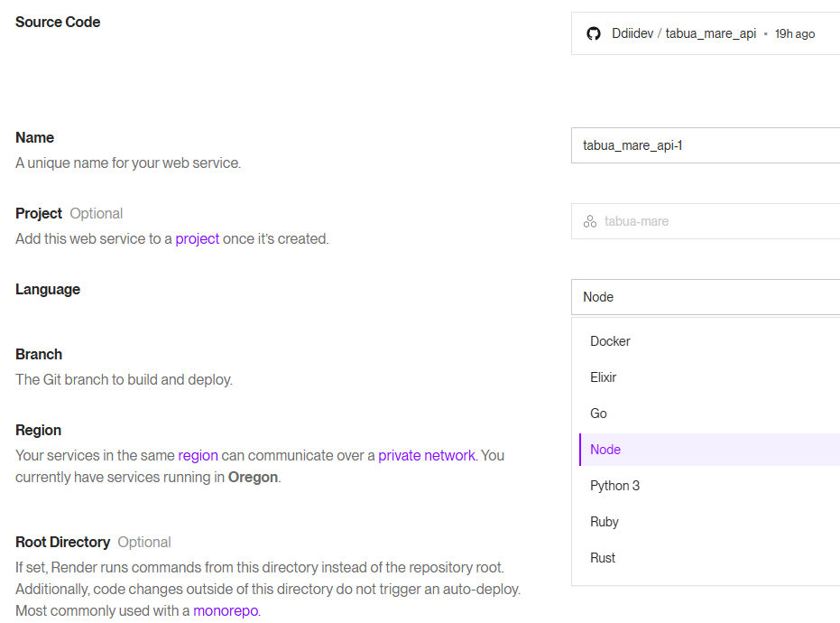
Task: Pick Rust from the language options
Action: click(603, 558)
